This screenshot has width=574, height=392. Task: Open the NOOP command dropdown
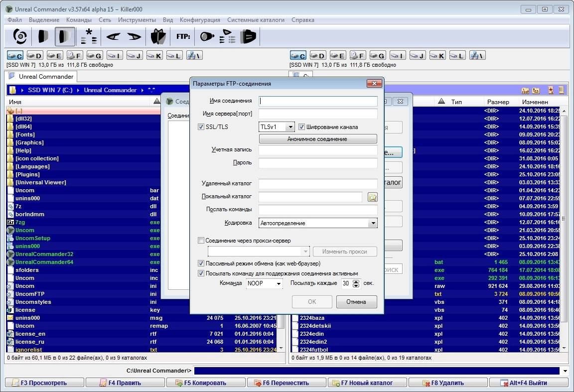tap(279, 283)
